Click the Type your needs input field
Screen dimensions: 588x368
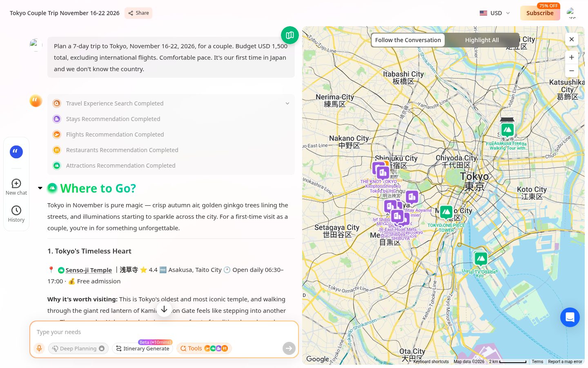(x=163, y=332)
